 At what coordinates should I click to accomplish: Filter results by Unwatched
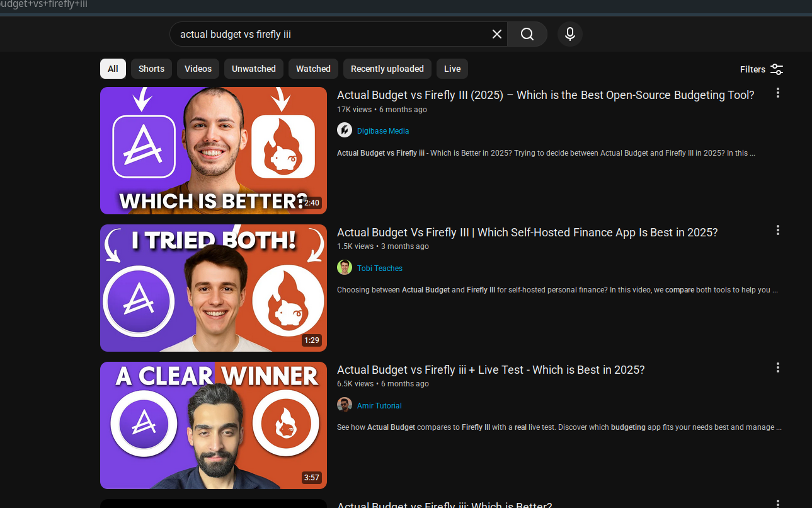tap(253, 69)
